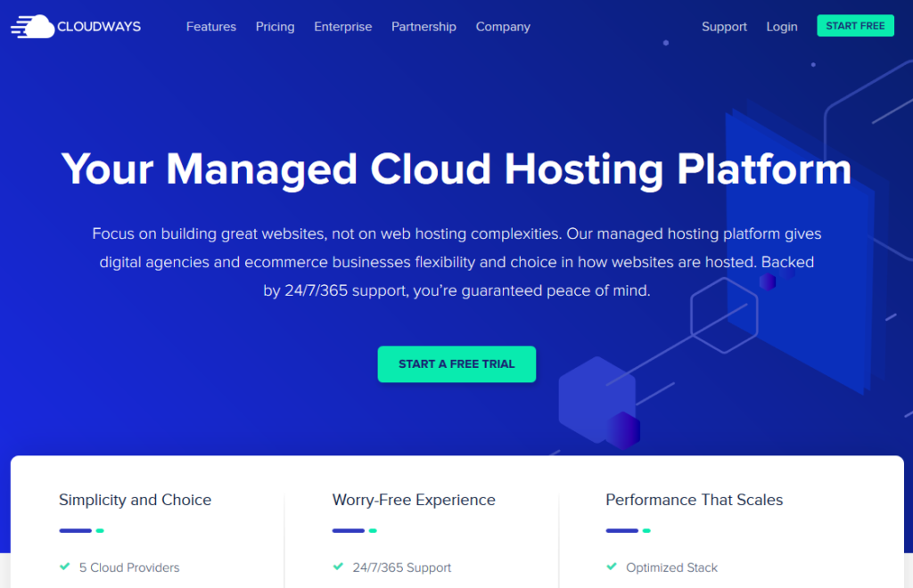
Task: Click the START FREE button
Action: (x=855, y=26)
